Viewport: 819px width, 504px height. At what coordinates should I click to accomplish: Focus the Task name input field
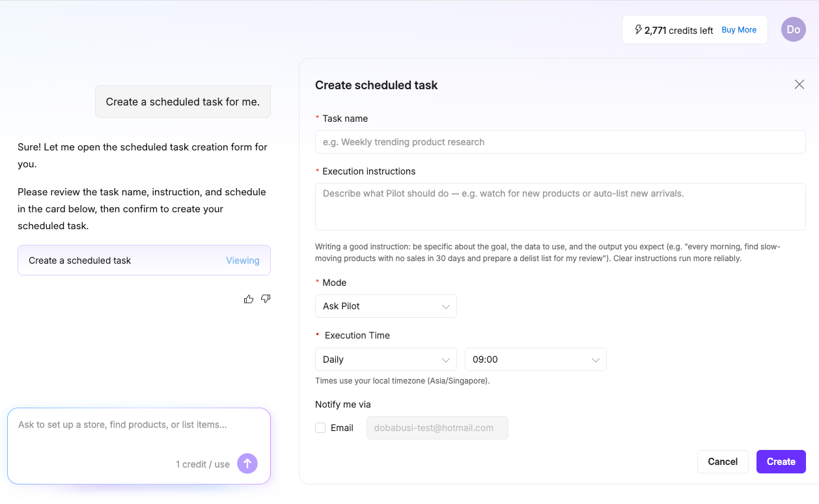561,142
